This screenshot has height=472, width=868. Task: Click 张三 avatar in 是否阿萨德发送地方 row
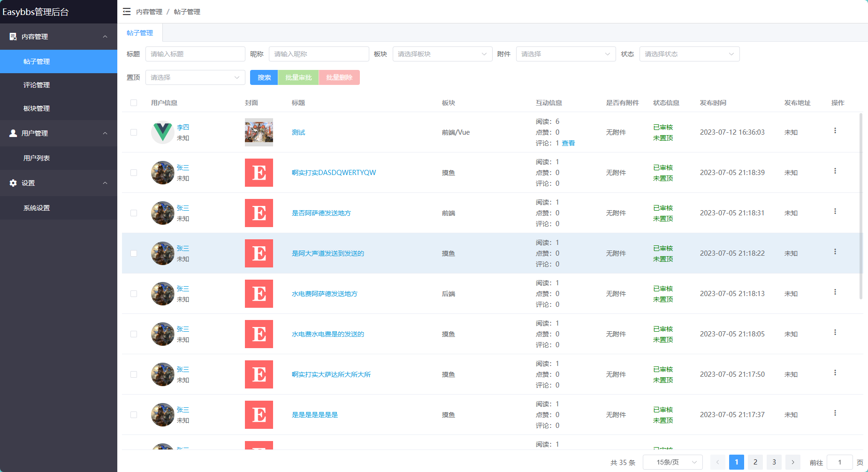pyautogui.click(x=163, y=213)
